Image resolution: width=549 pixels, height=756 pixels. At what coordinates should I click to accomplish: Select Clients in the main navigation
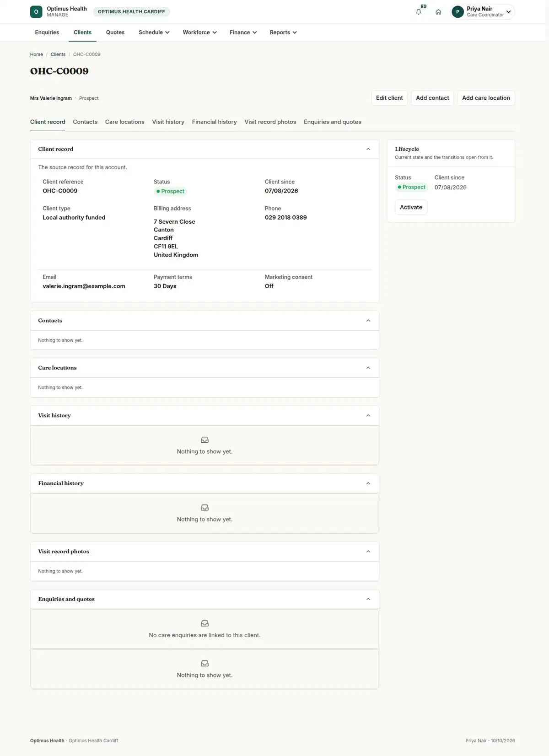pos(83,32)
